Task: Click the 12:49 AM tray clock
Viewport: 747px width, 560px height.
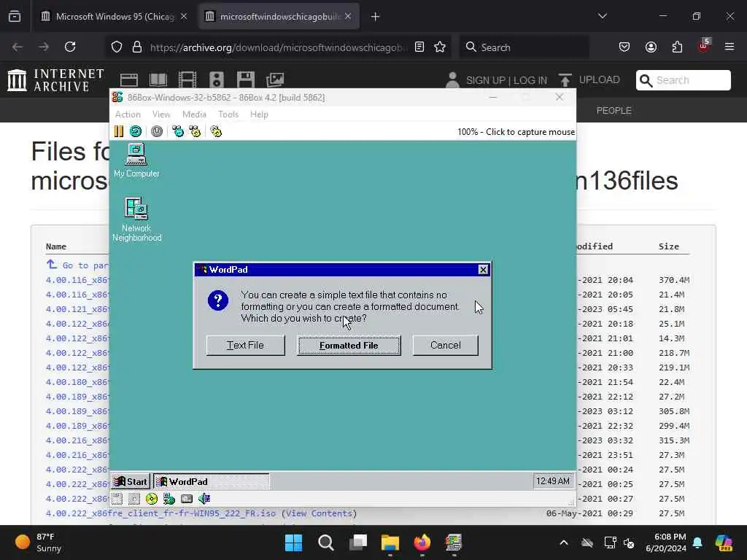Action: [x=553, y=481]
